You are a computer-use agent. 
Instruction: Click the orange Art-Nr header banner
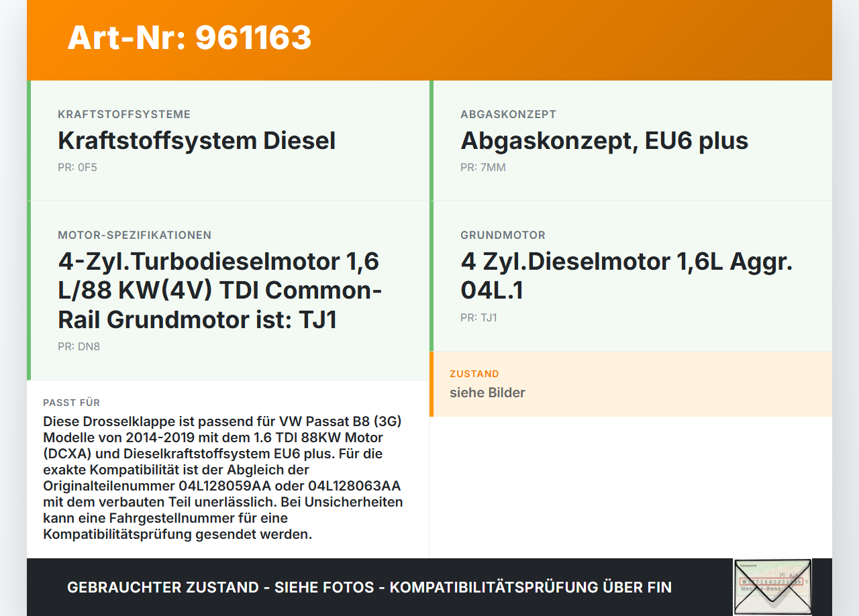click(x=429, y=40)
